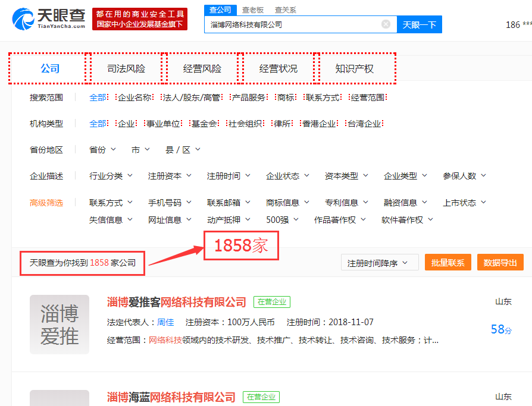Screen dimensions: 532x406
Task: Filter search scope by 产品服务
Action: (249, 97)
